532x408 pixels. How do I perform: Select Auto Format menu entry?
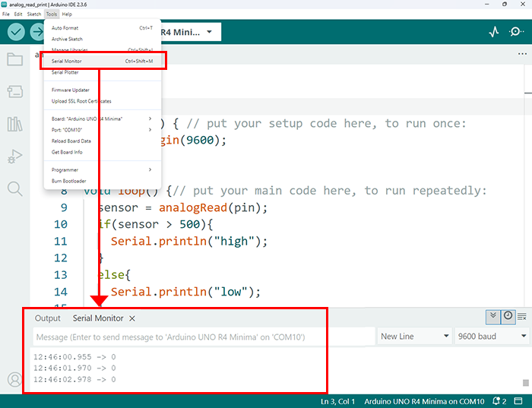point(103,28)
